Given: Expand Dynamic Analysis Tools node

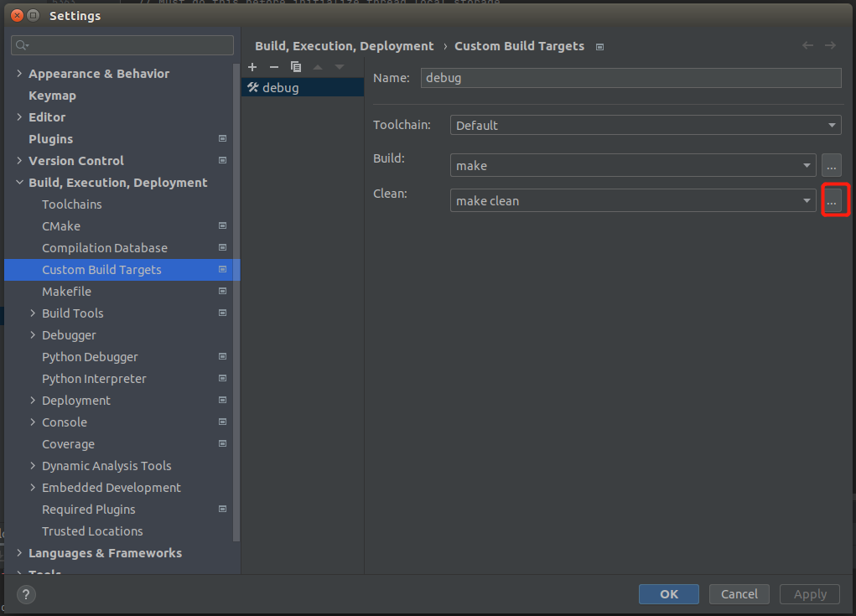Looking at the screenshot, I should (33, 466).
